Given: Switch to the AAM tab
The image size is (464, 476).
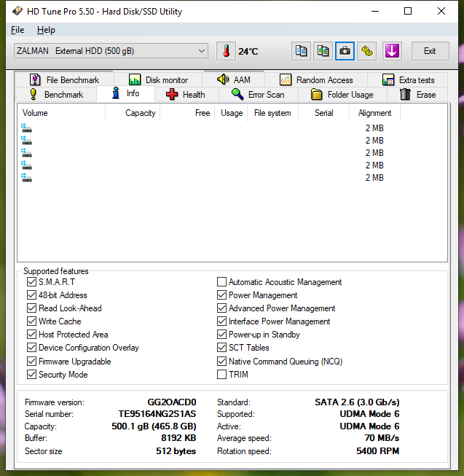Looking at the screenshot, I should tap(234, 80).
